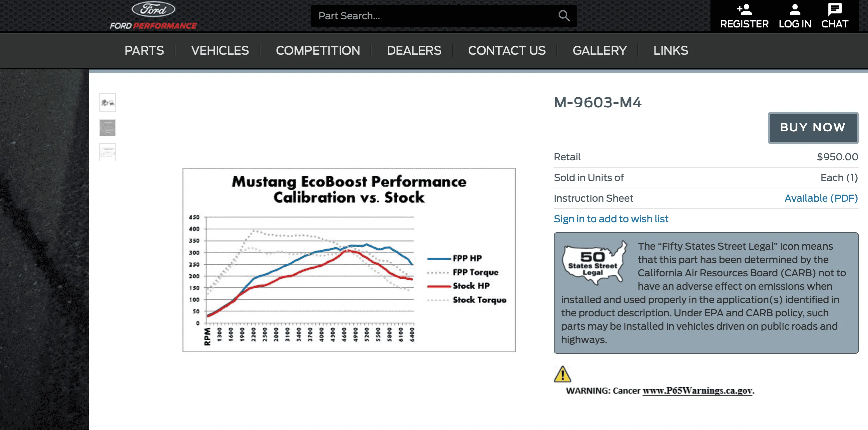Click the Register person-plus icon
Image resolution: width=868 pixels, height=430 pixels.
(x=744, y=9)
